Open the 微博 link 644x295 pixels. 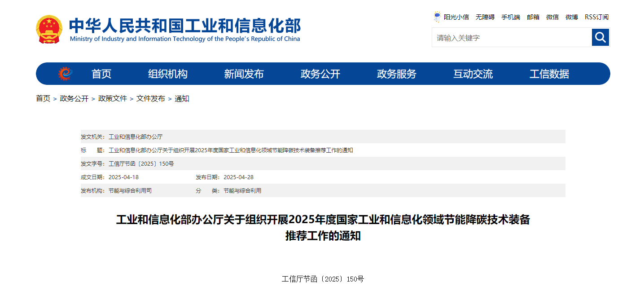click(x=572, y=17)
